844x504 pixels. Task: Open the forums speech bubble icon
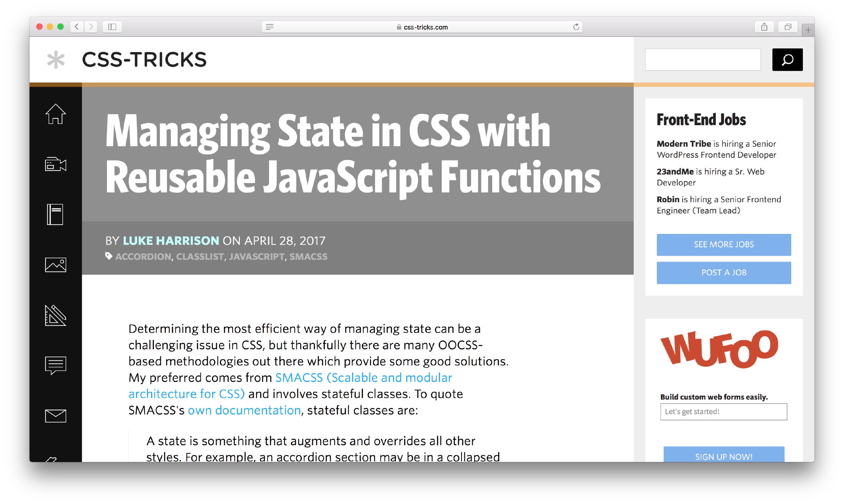(x=55, y=365)
